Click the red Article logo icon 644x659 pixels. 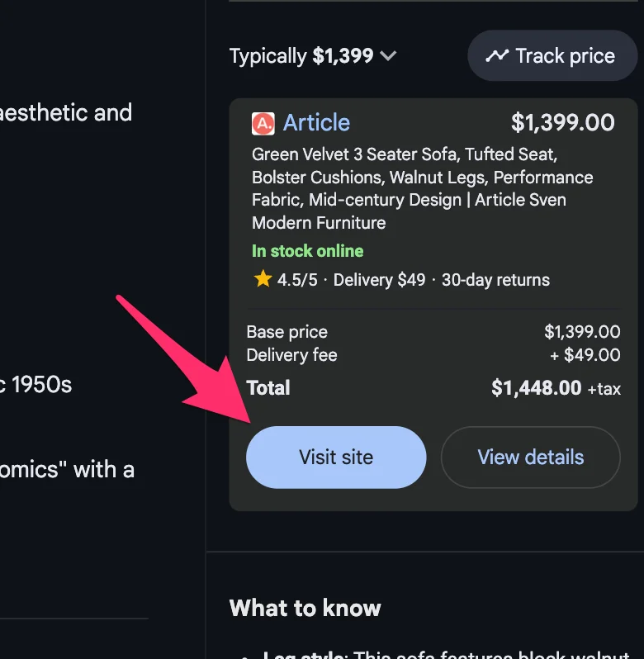263,124
